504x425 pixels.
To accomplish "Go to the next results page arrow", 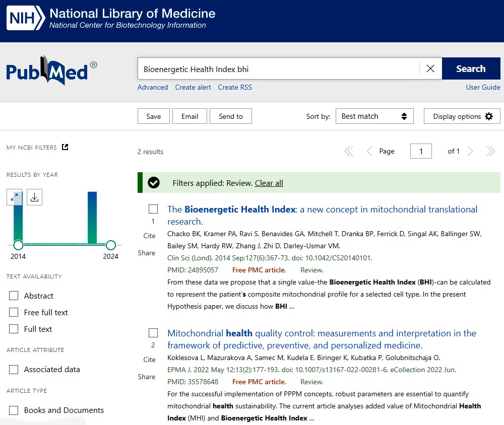I will click(x=470, y=152).
